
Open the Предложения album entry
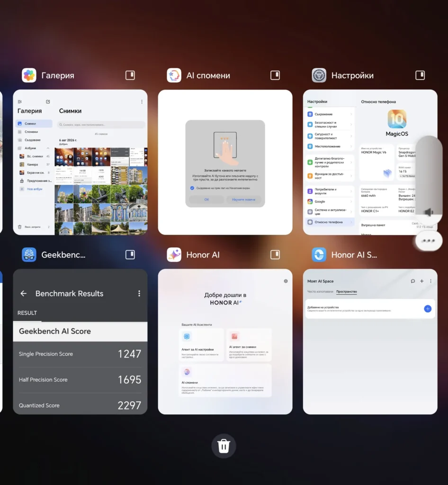click(x=35, y=180)
